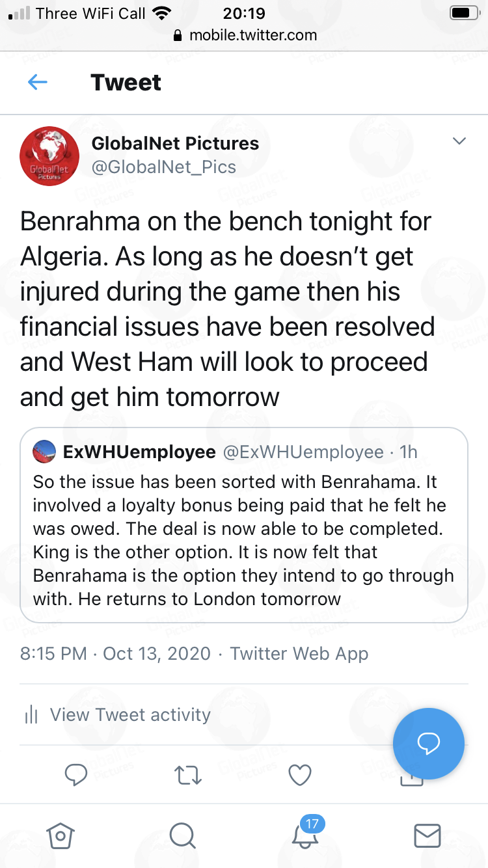The height and width of the screenshot is (868, 488).
Task: Tap the floating blue compose reply button
Action: pyautogui.click(x=428, y=744)
